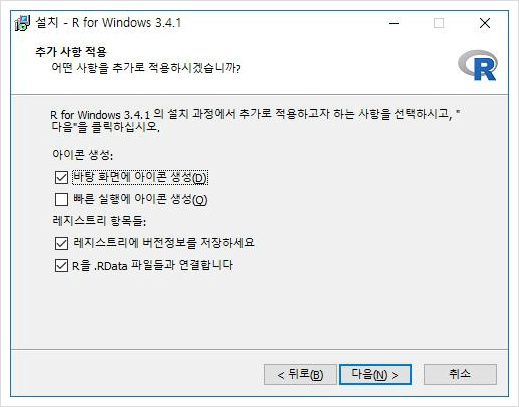Close the R for Windows installer
The image size is (519, 407).
point(485,23)
